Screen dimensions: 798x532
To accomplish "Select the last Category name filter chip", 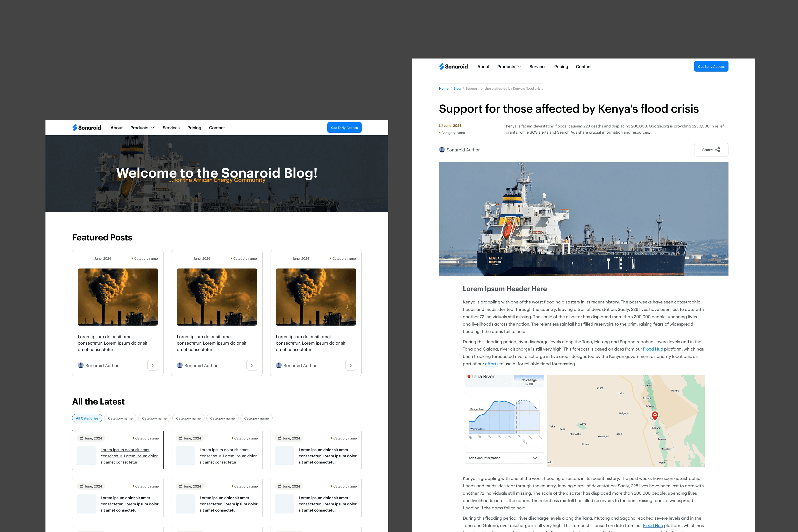I will 256,418.
